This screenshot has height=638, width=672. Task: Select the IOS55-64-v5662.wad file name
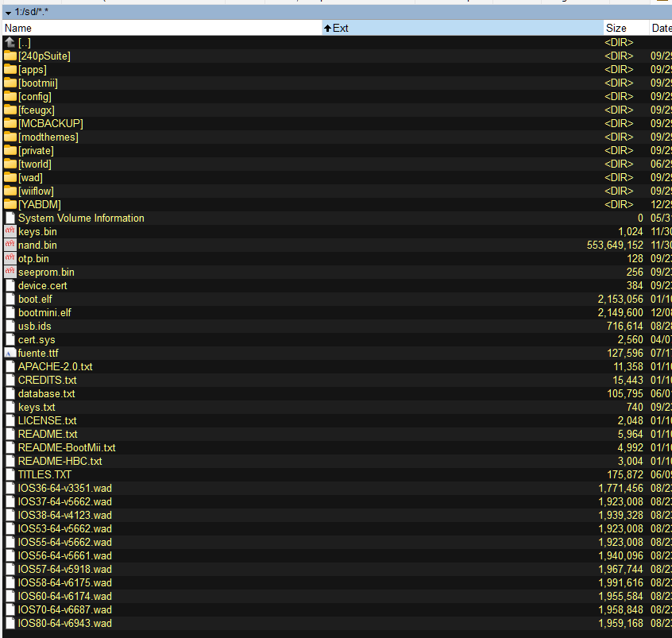tap(64, 543)
